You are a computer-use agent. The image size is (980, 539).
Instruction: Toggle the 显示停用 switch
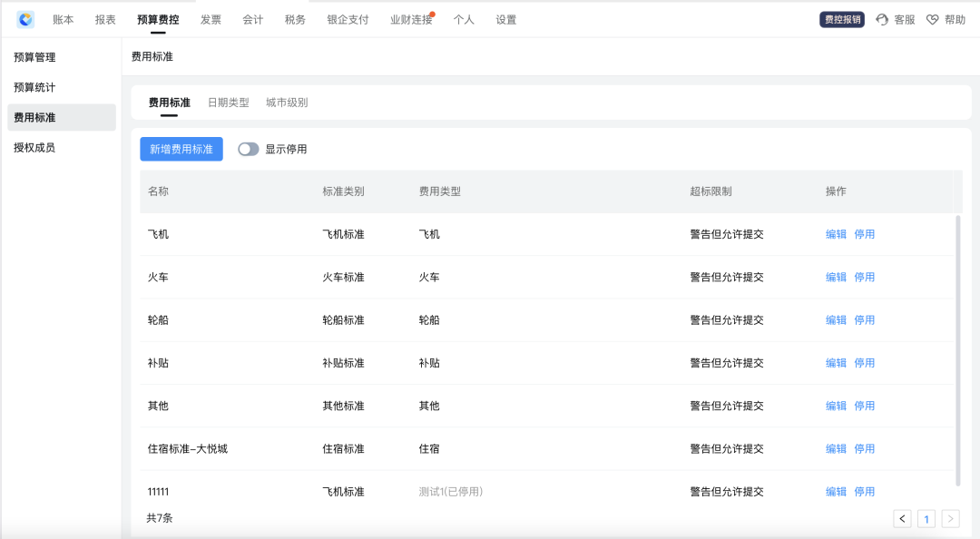tap(248, 149)
